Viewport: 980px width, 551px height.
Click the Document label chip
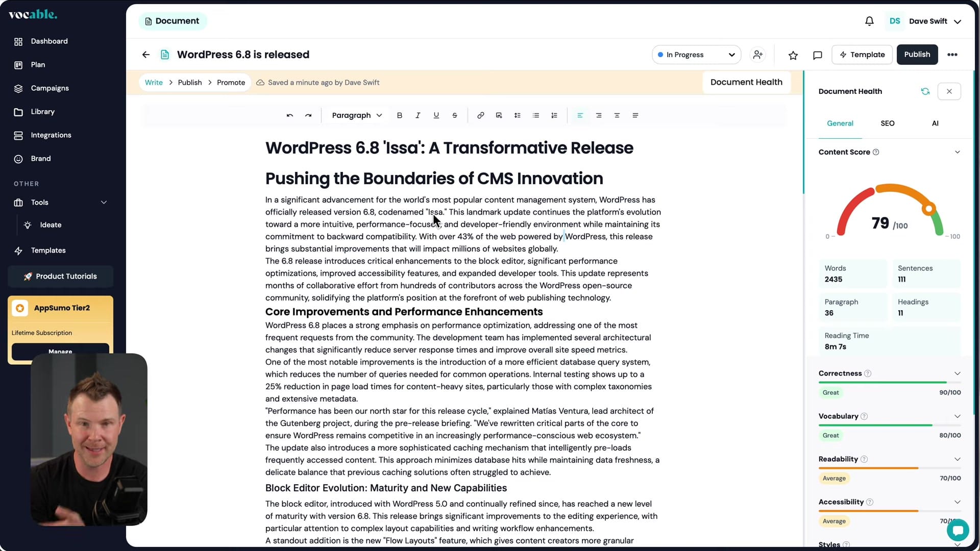click(173, 21)
